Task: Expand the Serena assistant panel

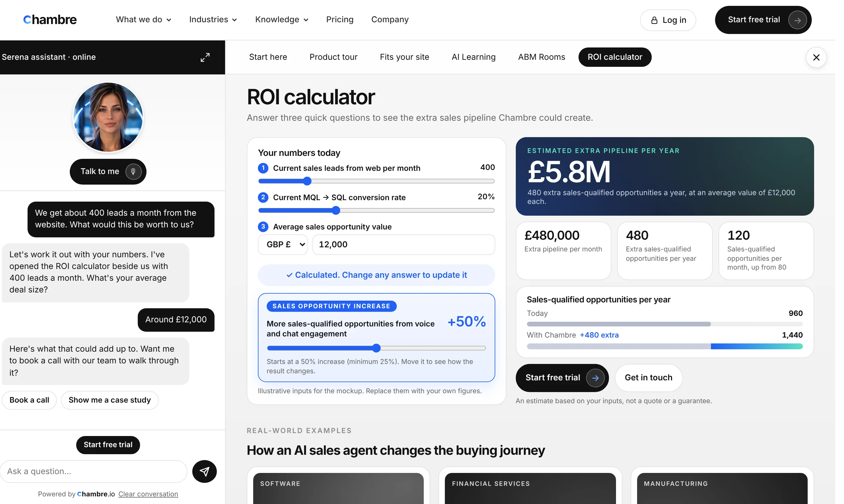Action: [x=205, y=57]
